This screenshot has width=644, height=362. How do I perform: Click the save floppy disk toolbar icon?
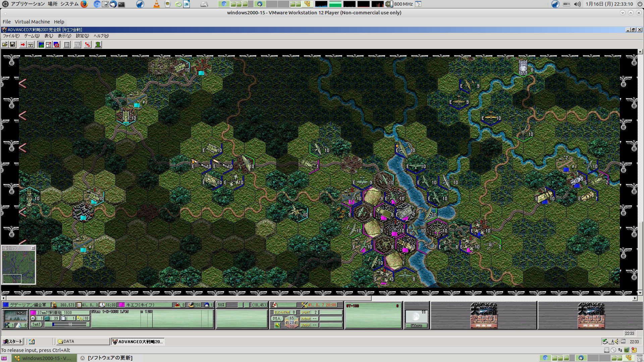[12, 45]
